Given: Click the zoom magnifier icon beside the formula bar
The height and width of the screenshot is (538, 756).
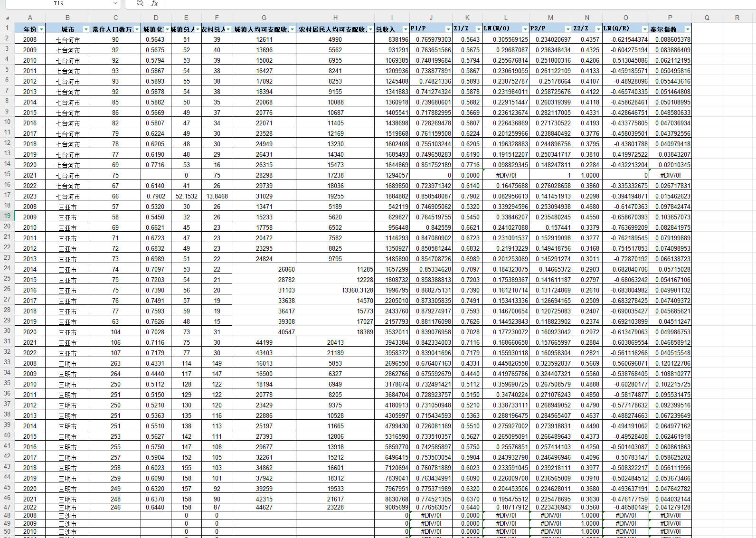Looking at the screenshot, I should (140, 3).
